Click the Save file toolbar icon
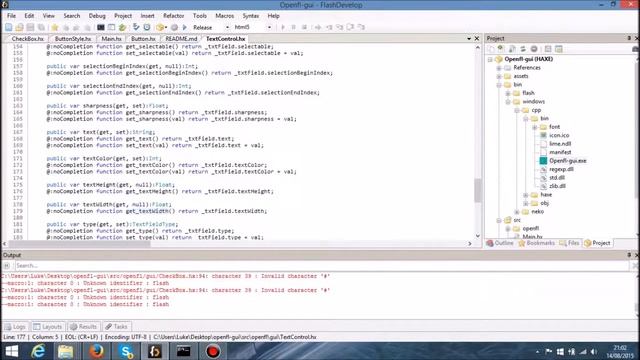The height and width of the screenshot is (360, 640). [30, 27]
